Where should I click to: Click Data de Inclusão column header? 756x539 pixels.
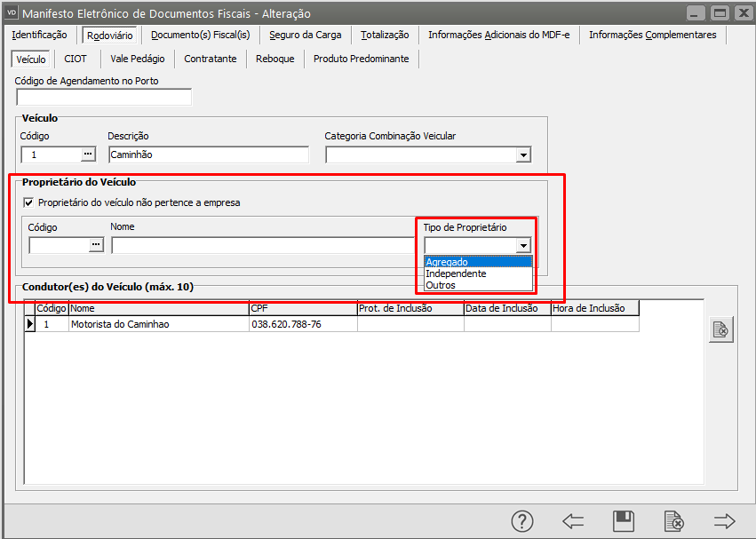click(x=507, y=308)
